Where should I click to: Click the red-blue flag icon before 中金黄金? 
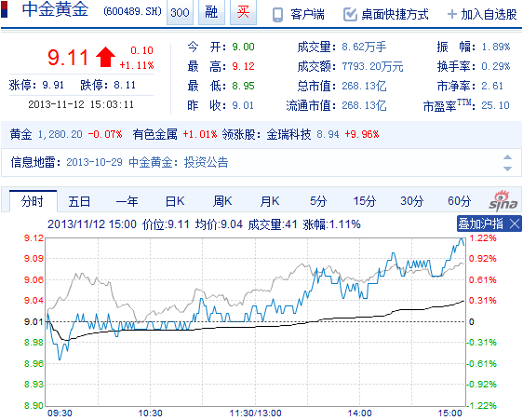[x=5, y=9]
